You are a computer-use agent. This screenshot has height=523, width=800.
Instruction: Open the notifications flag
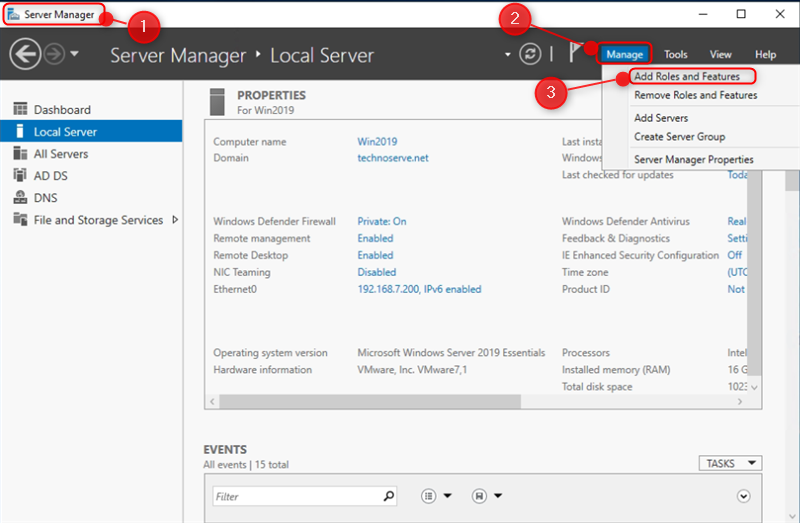click(x=575, y=53)
